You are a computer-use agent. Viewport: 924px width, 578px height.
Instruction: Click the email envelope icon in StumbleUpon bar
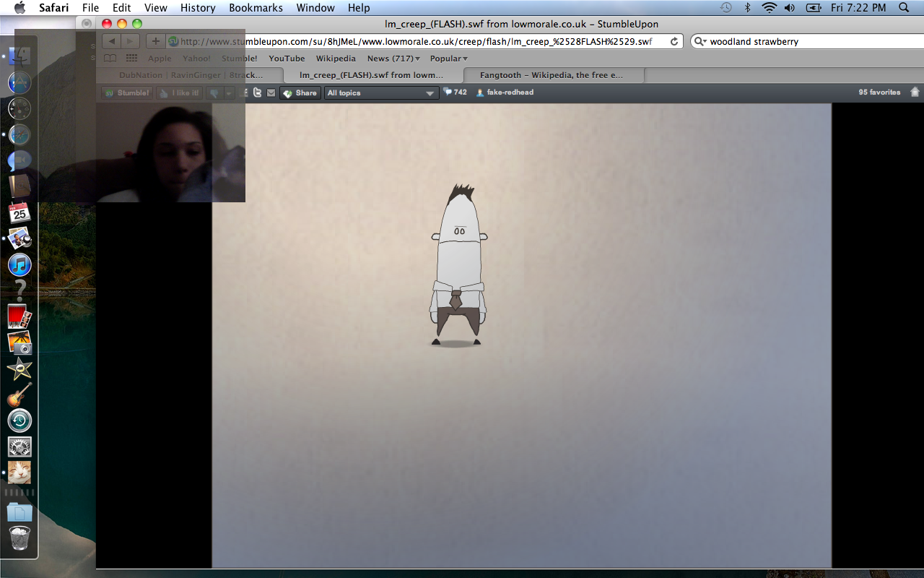pyautogui.click(x=271, y=92)
